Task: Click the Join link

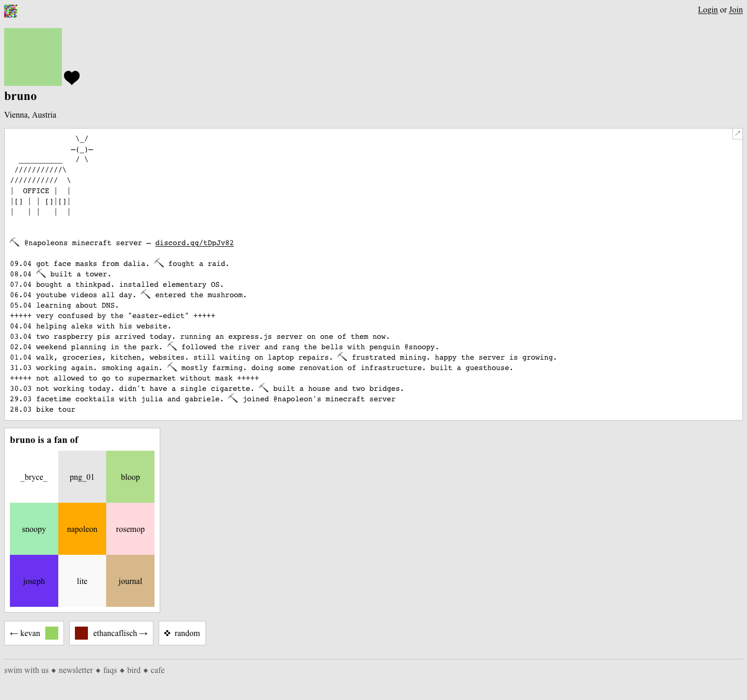Action: click(736, 10)
